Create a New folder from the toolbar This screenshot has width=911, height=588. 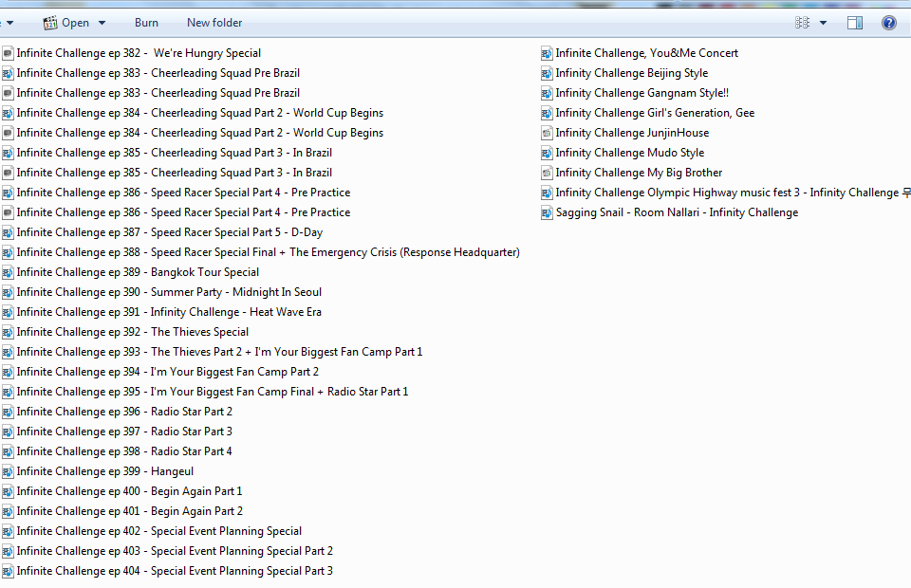tap(214, 23)
